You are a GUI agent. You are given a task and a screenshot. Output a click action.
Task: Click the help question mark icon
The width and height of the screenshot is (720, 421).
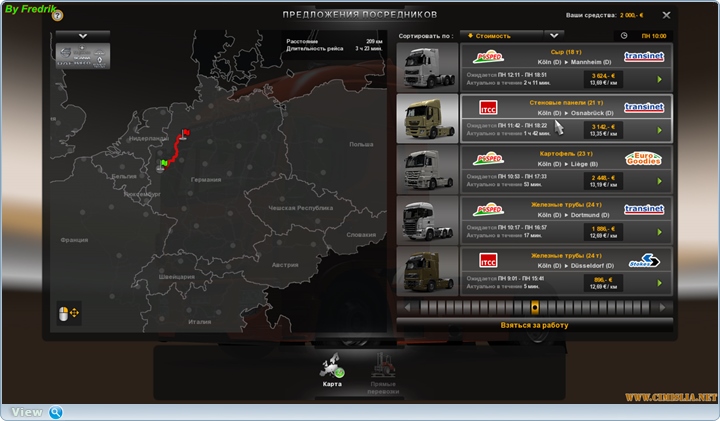(57, 16)
